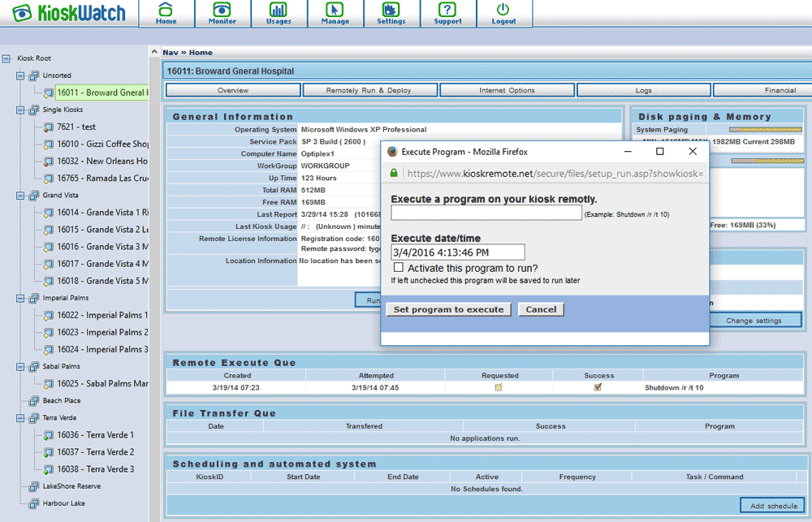812x522 pixels.
Task: Collapse the Imperial Palms group
Action: (x=20, y=298)
